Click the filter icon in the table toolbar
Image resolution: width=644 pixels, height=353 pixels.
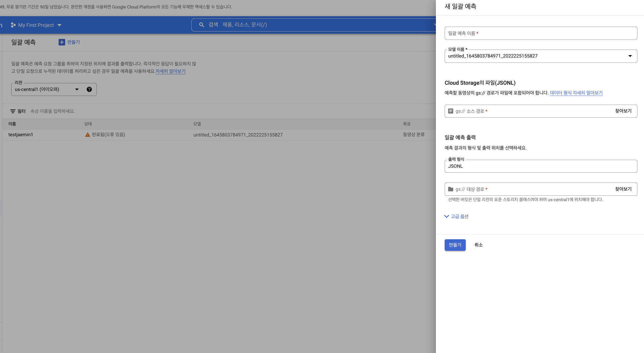point(13,111)
